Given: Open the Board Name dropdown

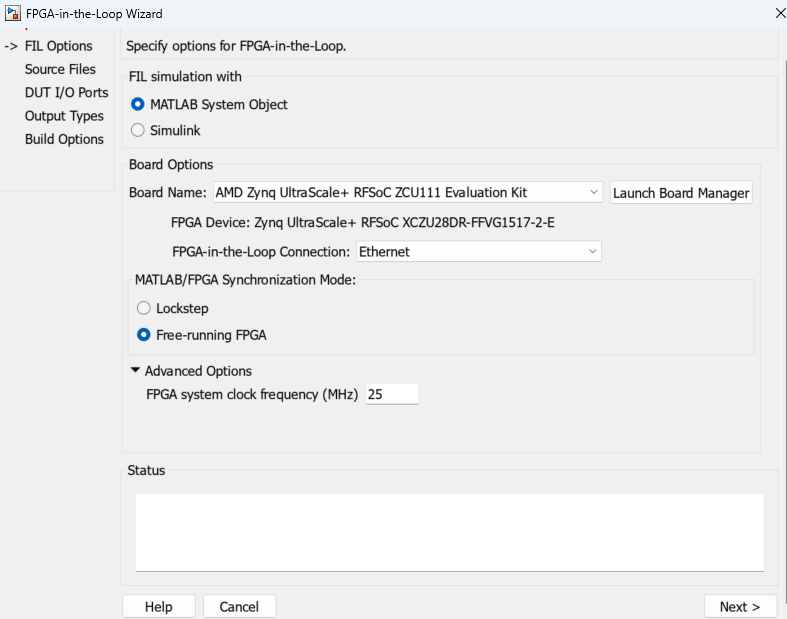Looking at the screenshot, I should coord(407,192).
